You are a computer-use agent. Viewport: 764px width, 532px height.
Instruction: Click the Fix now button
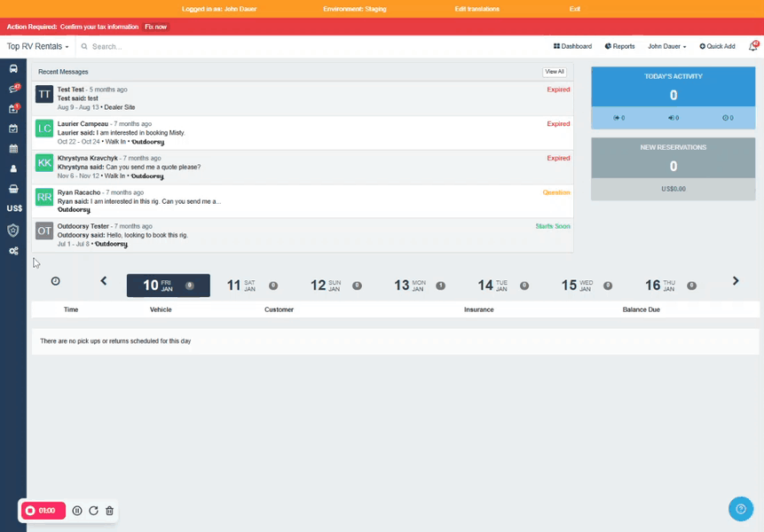(155, 27)
